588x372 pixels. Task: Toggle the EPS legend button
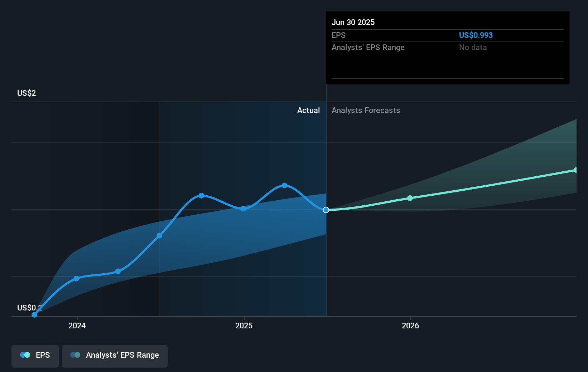pos(35,356)
